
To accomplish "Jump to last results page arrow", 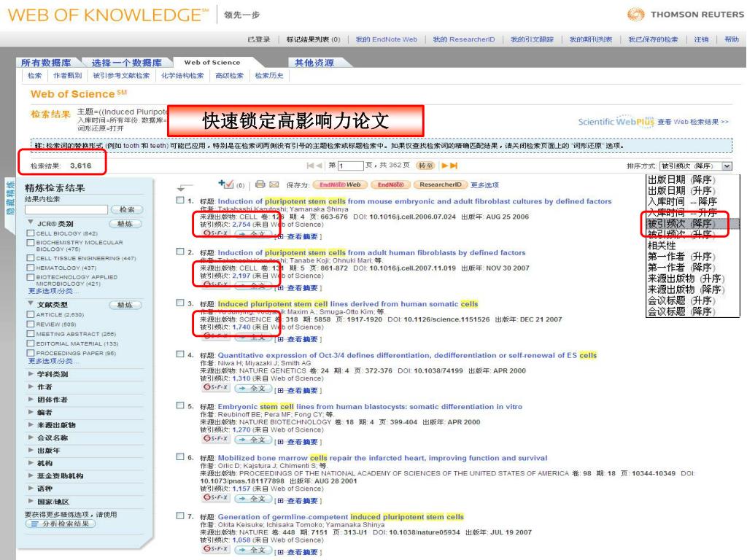I will [454, 166].
